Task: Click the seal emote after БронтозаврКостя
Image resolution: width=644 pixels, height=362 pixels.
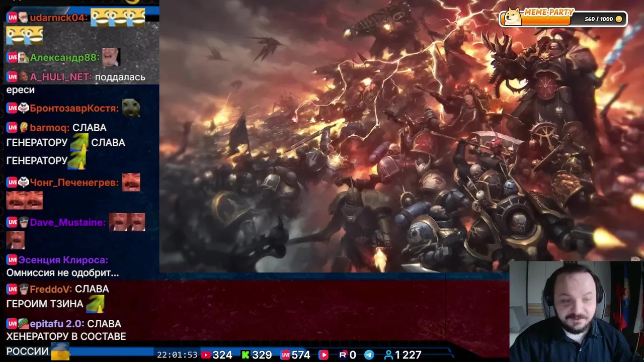Action: pos(131,108)
